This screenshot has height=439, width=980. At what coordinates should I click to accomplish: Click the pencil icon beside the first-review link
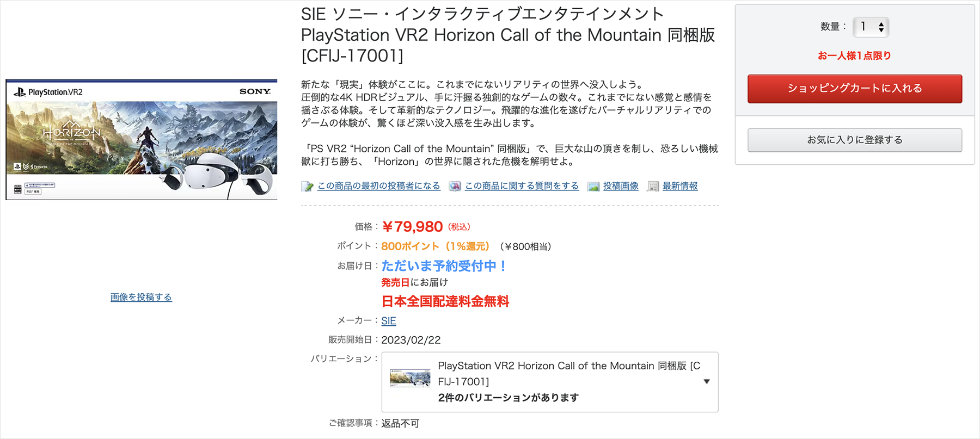tap(308, 187)
